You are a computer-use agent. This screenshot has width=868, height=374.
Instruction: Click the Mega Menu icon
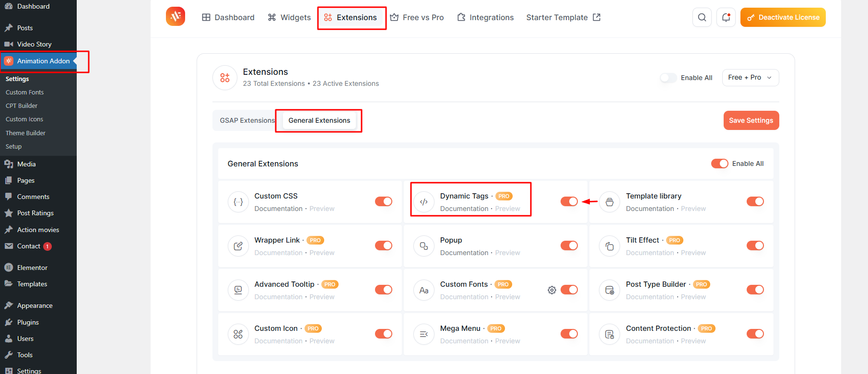pos(424,334)
